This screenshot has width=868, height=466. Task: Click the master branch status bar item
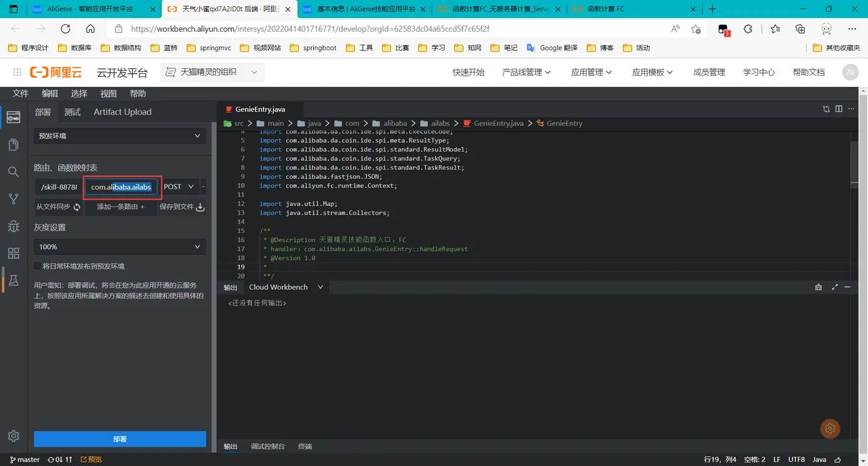(x=25, y=460)
